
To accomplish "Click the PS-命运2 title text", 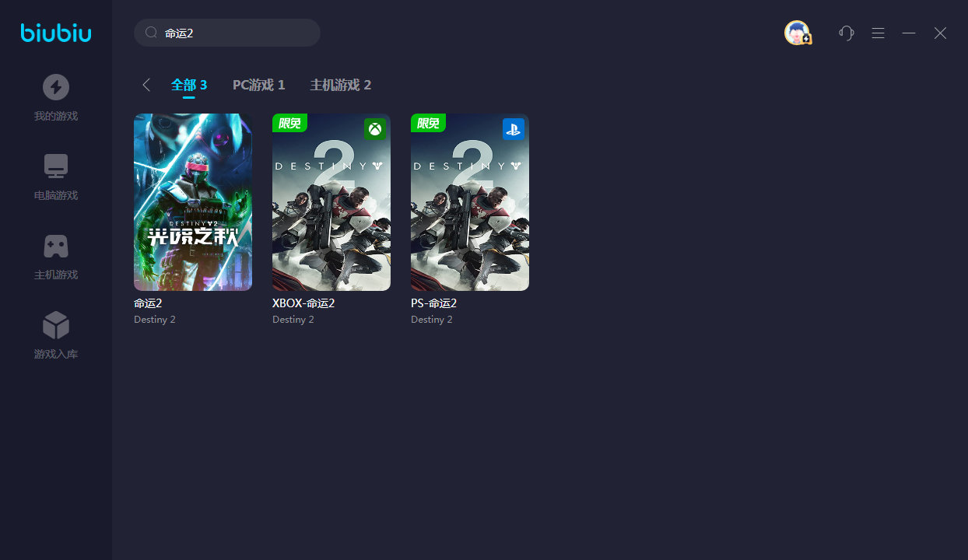I will [x=433, y=303].
